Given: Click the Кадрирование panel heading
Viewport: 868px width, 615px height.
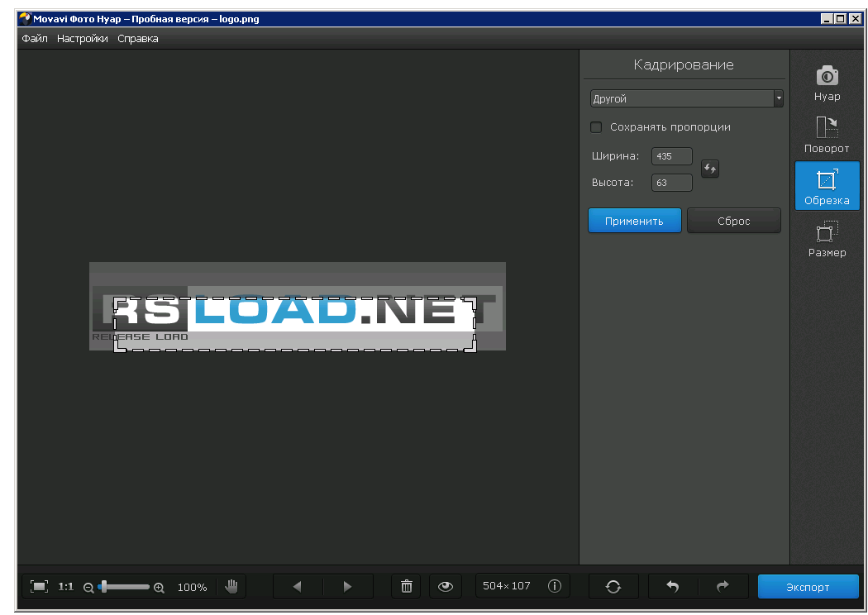Looking at the screenshot, I should (684, 64).
